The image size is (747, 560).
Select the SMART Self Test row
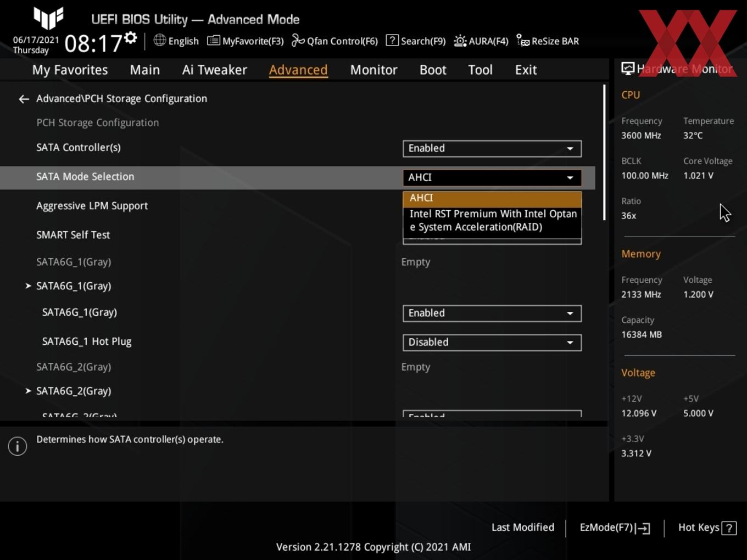298,235
